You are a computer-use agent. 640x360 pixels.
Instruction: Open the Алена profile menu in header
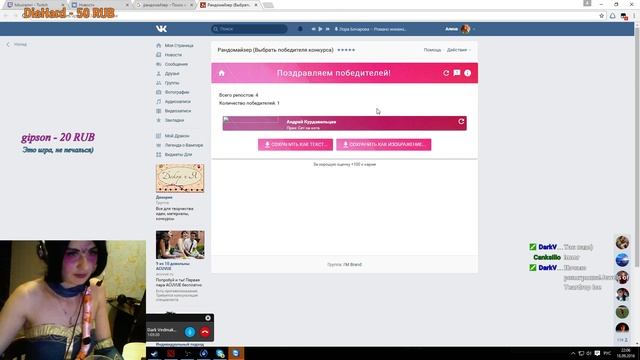460,29
